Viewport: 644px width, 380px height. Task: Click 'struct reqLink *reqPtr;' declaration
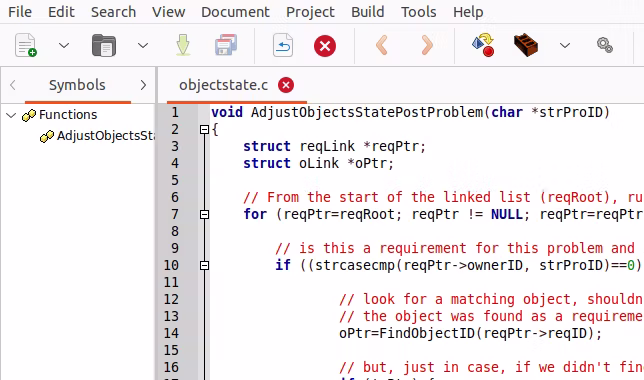335,146
